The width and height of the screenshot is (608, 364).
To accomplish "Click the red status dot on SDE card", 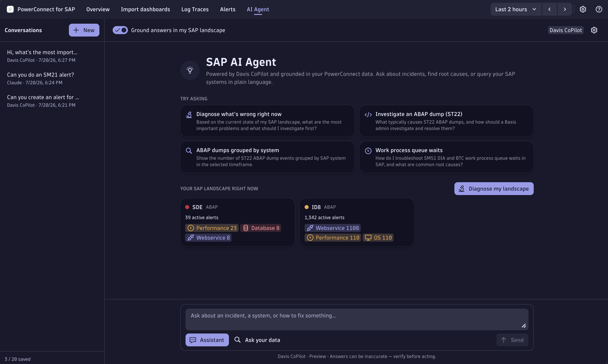I will click(x=187, y=207).
